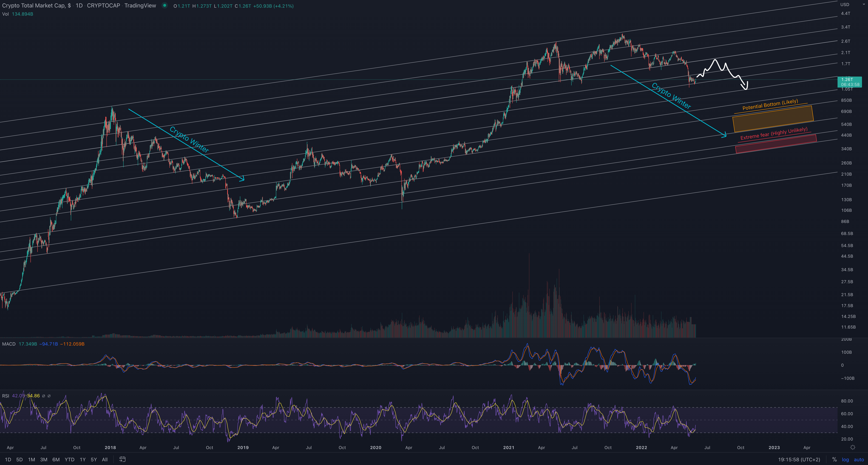Click the green market status dot
Viewport: 868px width, 465px height.
pos(164,5)
